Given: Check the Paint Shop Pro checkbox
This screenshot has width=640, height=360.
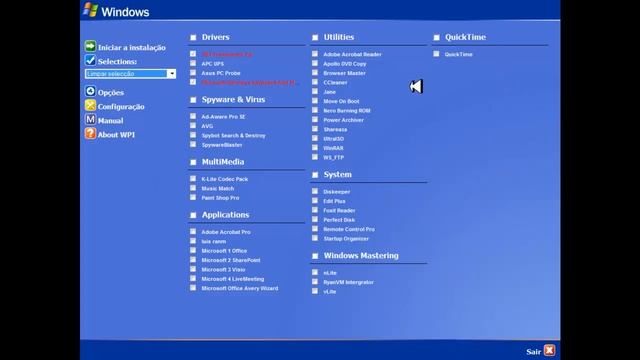Looking at the screenshot, I should [x=193, y=198].
